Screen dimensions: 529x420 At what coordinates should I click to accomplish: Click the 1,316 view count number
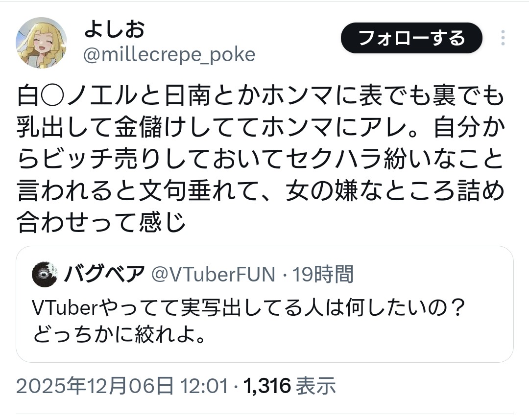[267, 386]
